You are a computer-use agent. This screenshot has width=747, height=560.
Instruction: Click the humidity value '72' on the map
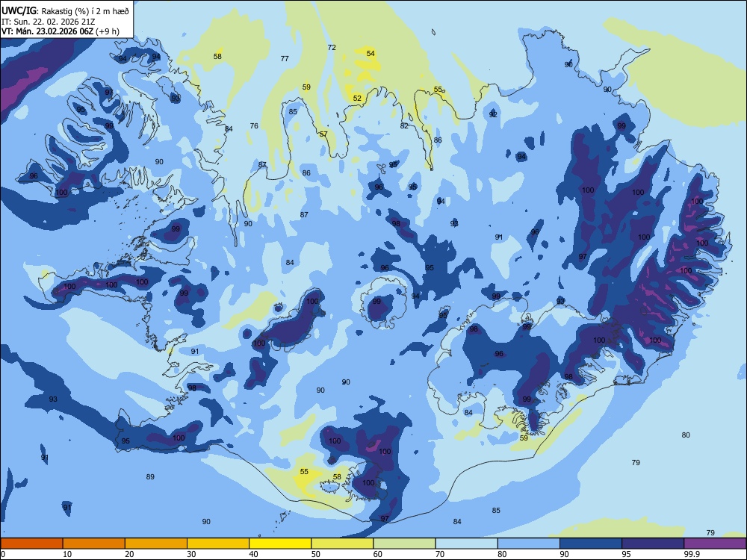click(x=332, y=47)
